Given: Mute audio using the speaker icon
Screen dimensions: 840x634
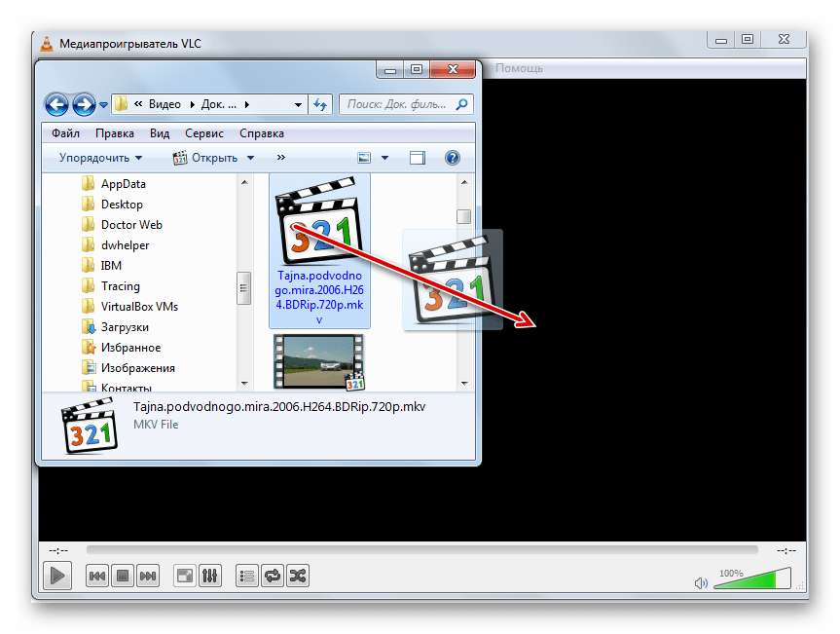Looking at the screenshot, I should pos(701,582).
